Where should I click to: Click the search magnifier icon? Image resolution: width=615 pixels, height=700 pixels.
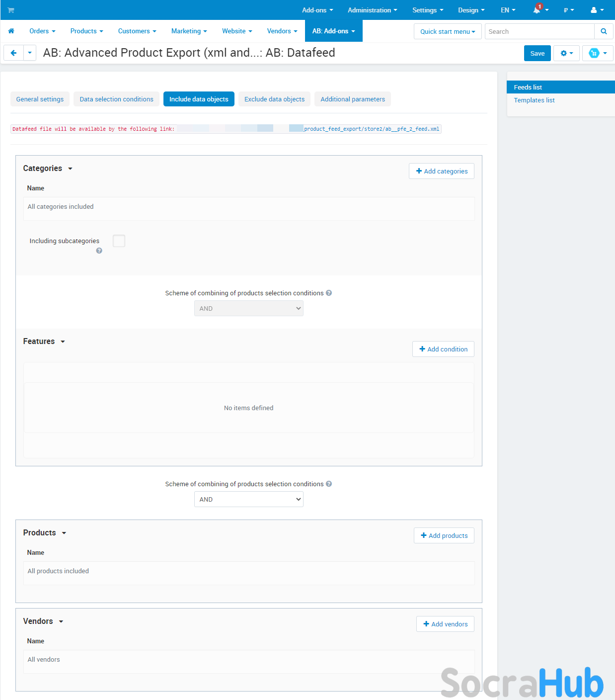(604, 31)
